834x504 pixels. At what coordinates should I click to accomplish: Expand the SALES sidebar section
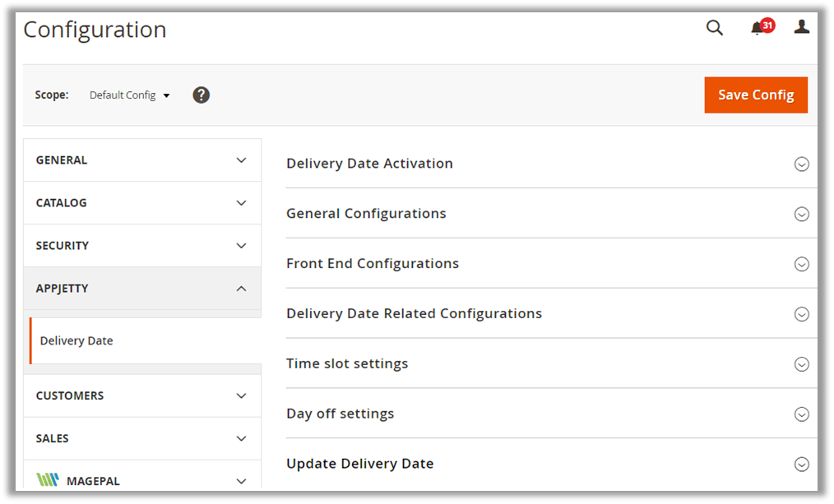[142, 439]
